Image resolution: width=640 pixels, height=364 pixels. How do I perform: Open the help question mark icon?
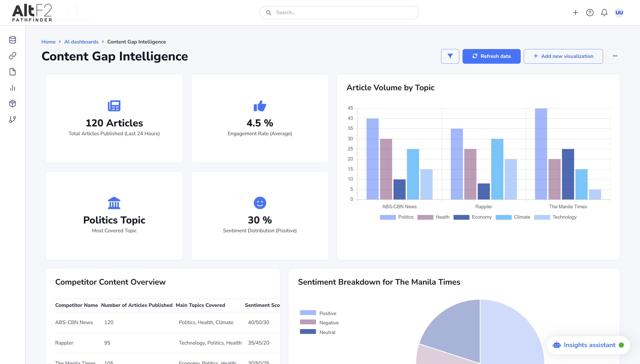pos(590,13)
